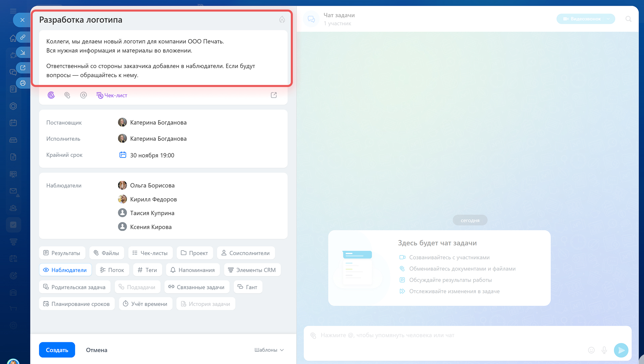Open the CoPilot spiral icon
Viewport: 644px width, 364px height.
(51, 95)
